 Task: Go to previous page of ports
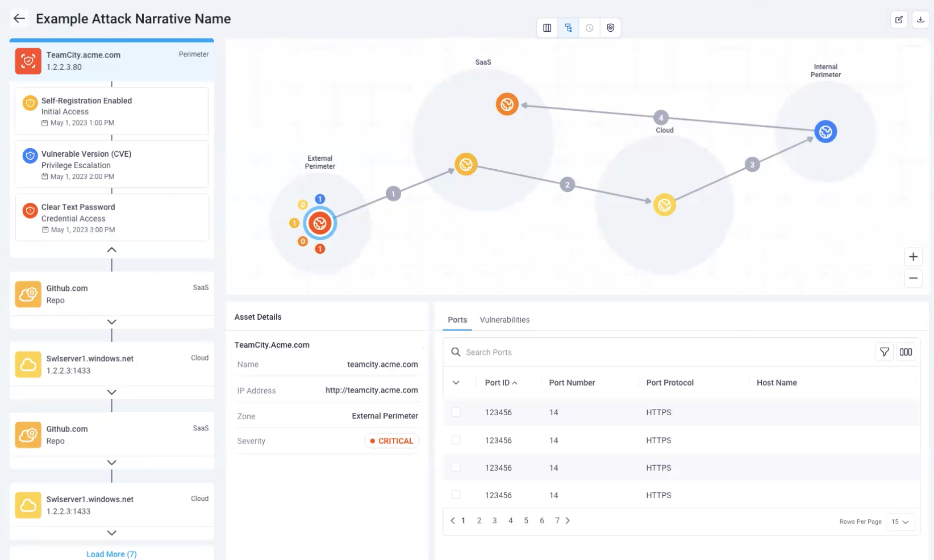[453, 520]
